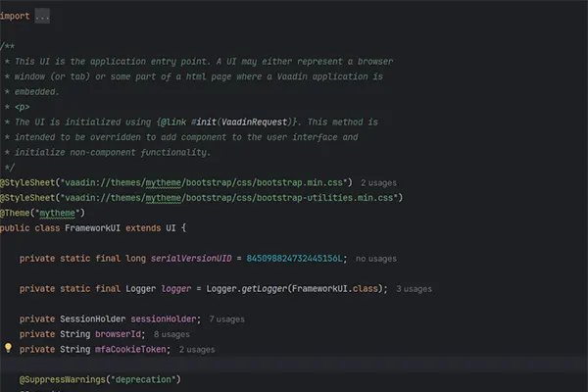Viewport: 588px width, 392px height.
Task: Open 'no usages' hint for serialVersionUID
Action: pyautogui.click(x=375, y=259)
